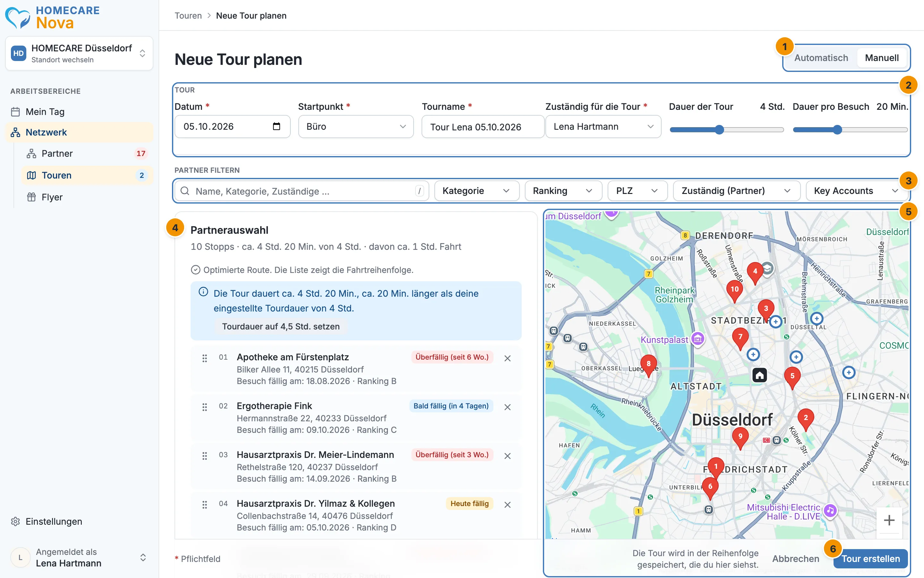Open the HOMECARE Düsseldorf location switcher
This screenshot has width=924, height=578.
pos(79,54)
